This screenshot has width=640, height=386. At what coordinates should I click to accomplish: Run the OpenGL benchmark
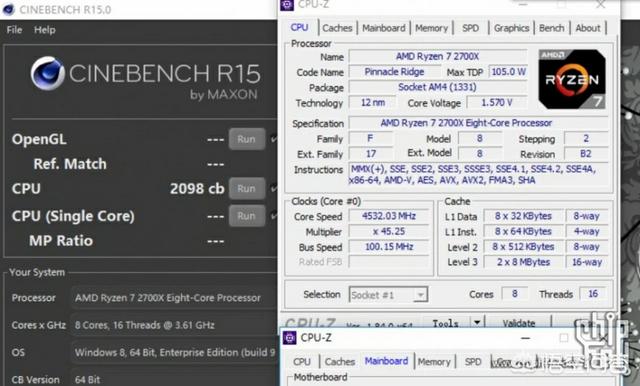(247, 139)
